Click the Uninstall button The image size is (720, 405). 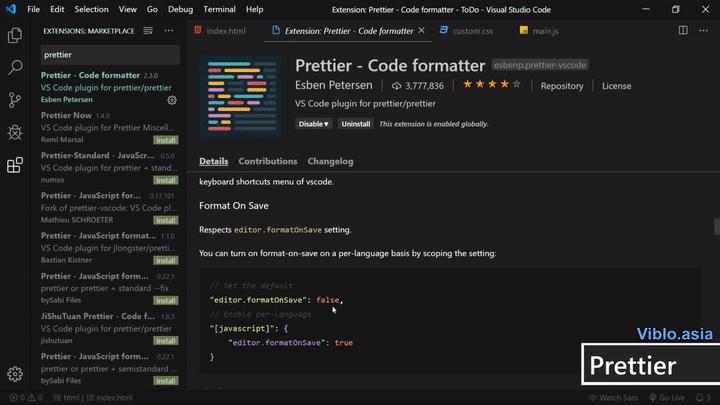355,124
